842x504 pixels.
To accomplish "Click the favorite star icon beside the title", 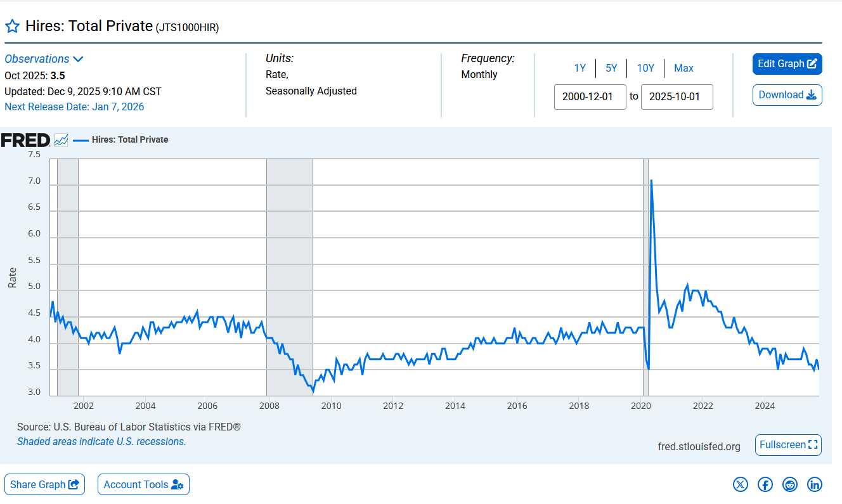I will pos(12,26).
